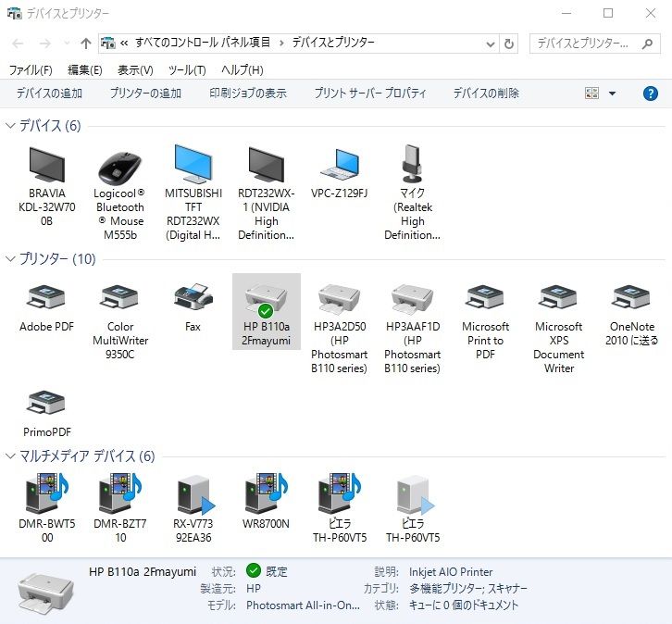Click the HP printer thumbnail in details pane

click(46, 594)
